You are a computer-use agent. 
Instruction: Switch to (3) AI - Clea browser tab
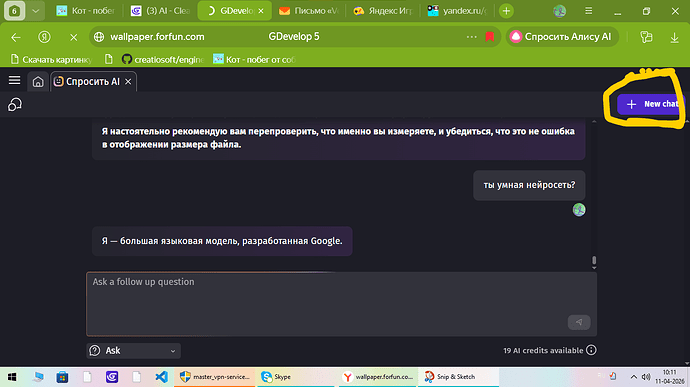tap(161, 11)
